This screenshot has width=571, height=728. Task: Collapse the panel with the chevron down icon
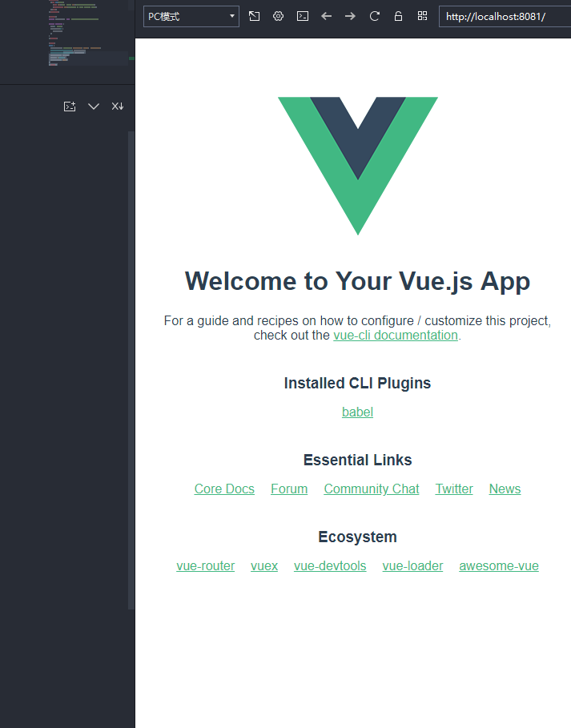pos(94,107)
